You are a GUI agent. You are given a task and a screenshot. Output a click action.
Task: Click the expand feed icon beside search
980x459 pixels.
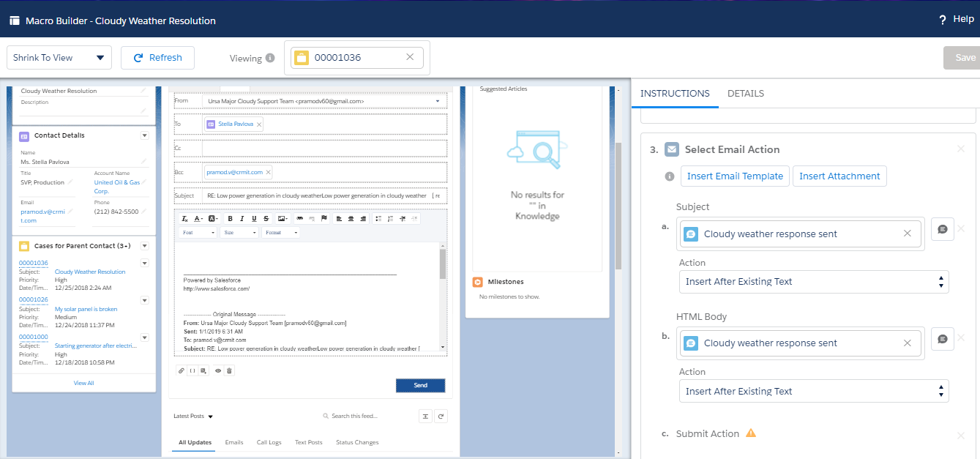click(425, 417)
